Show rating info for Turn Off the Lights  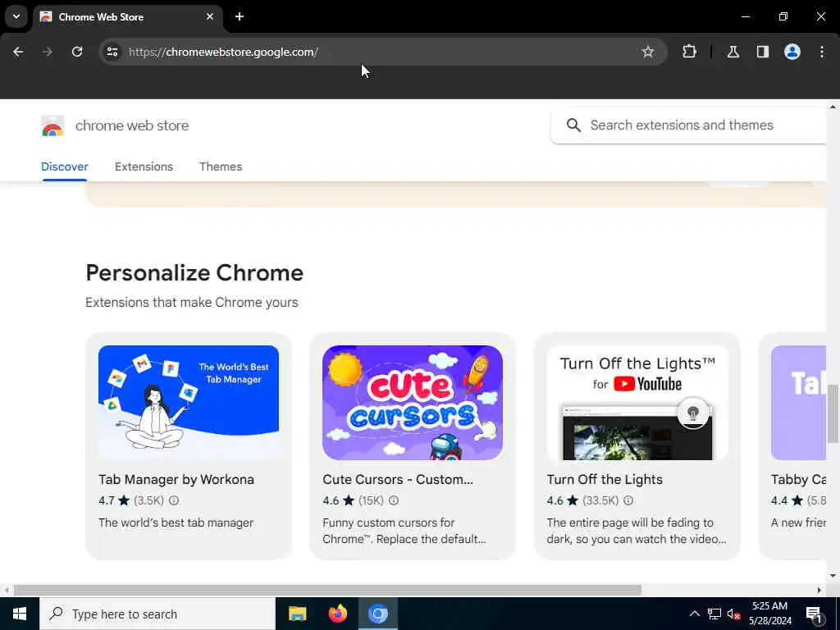coord(628,500)
